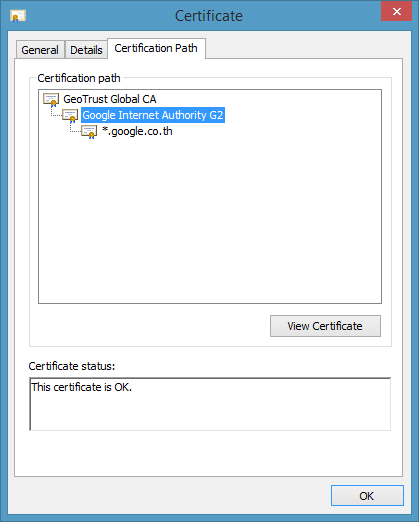Select the *.google.co.th certificate entry

137,131
